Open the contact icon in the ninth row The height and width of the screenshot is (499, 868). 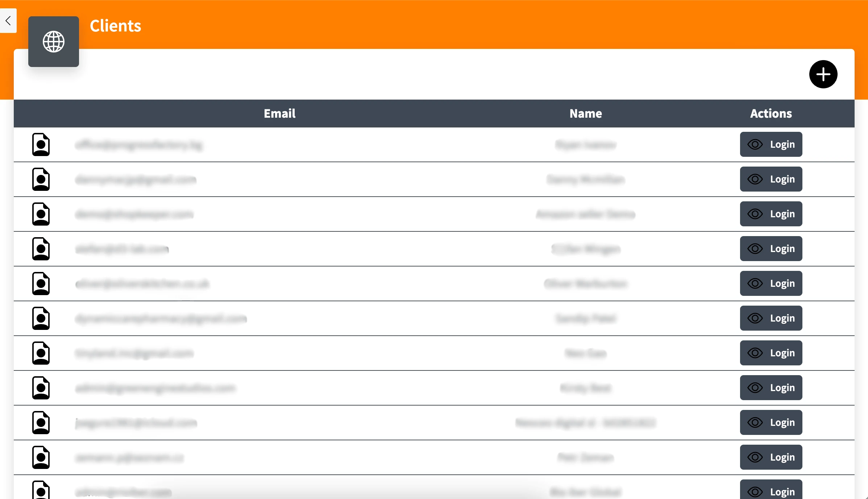(41, 423)
